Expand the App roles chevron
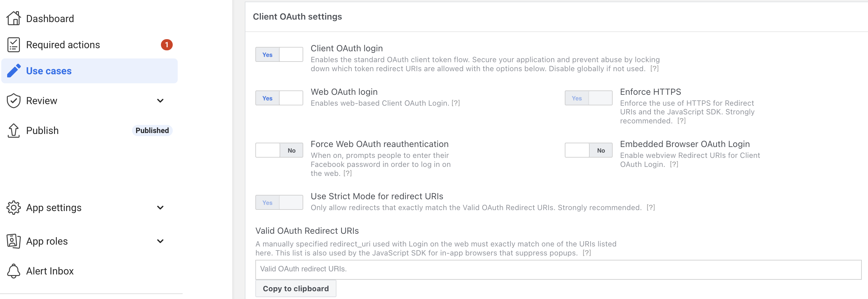This screenshot has width=868, height=299. 160,241
